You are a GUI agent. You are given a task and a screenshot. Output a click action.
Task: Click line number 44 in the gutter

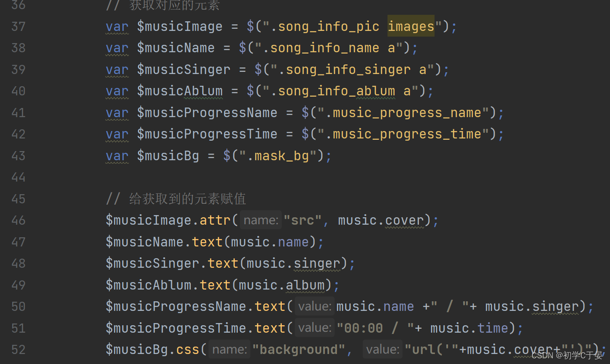18,177
